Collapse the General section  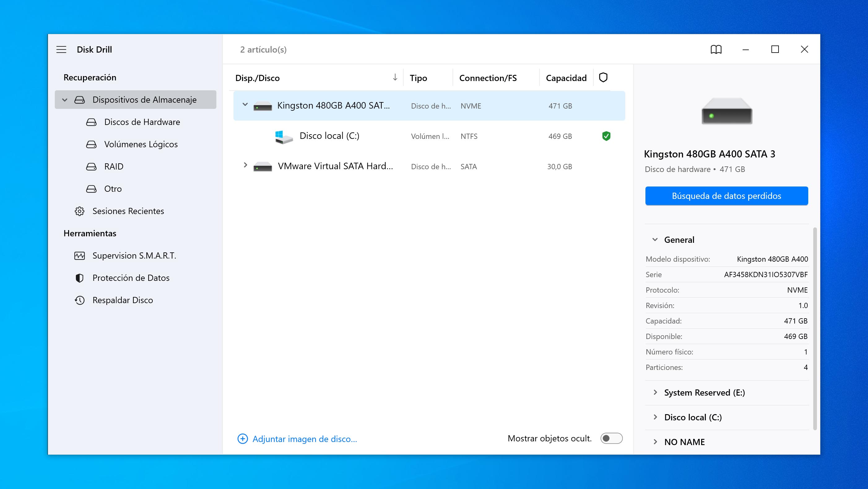[655, 239]
